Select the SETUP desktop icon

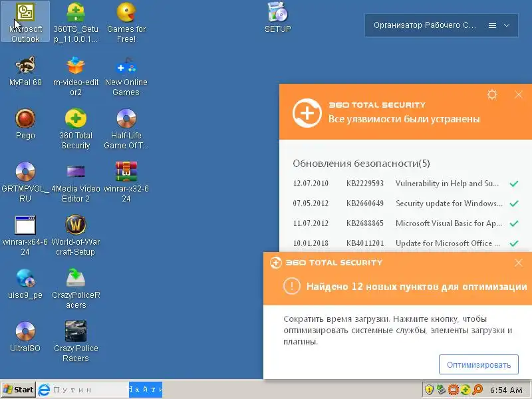pos(277,17)
